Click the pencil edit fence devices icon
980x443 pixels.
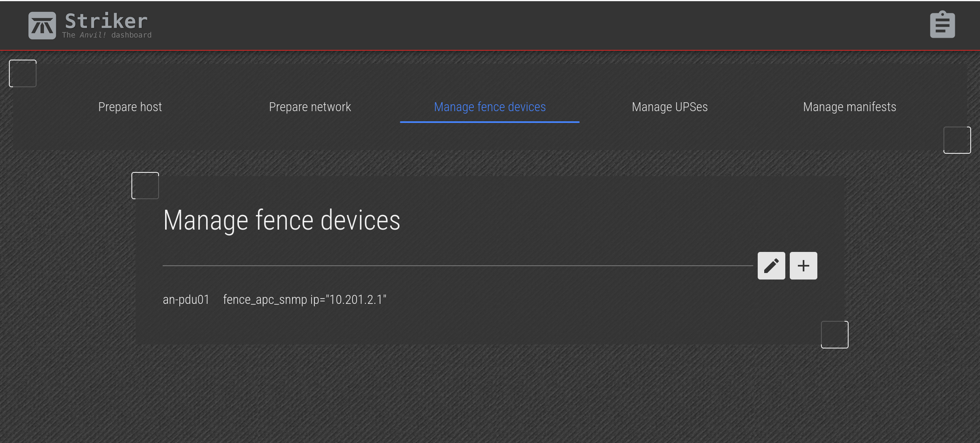pyautogui.click(x=771, y=266)
